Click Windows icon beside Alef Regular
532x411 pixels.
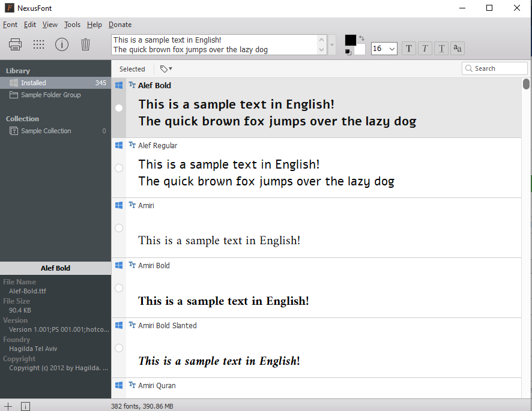pos(119,145)
